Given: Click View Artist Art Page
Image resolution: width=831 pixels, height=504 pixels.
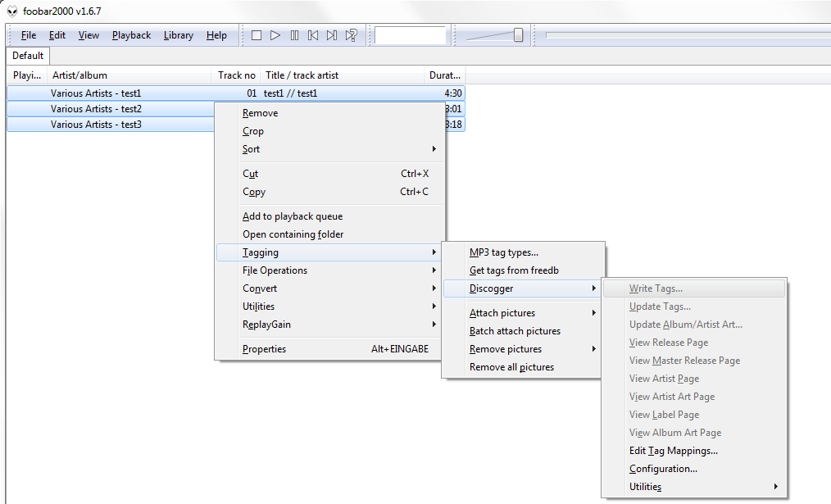Looking at the screenshot, I should tap(694, 397).
